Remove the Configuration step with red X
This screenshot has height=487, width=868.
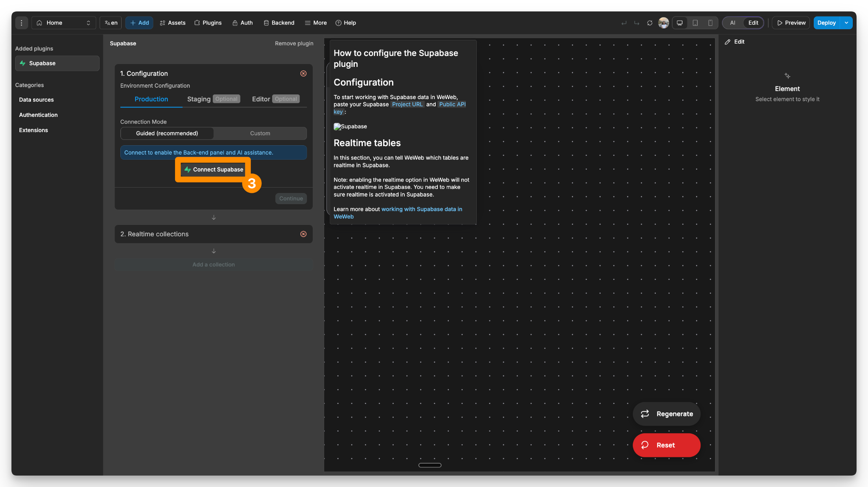point(303,74)
